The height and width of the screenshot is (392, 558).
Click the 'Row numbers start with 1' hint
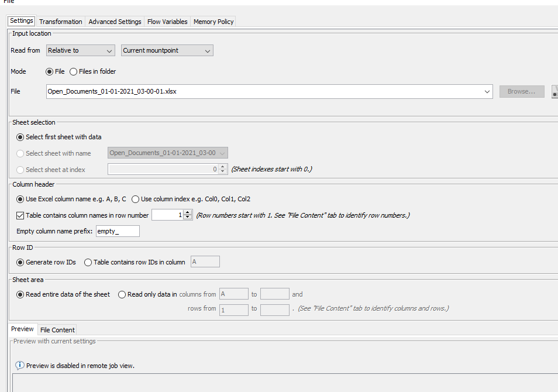click(x=303, y=215)
